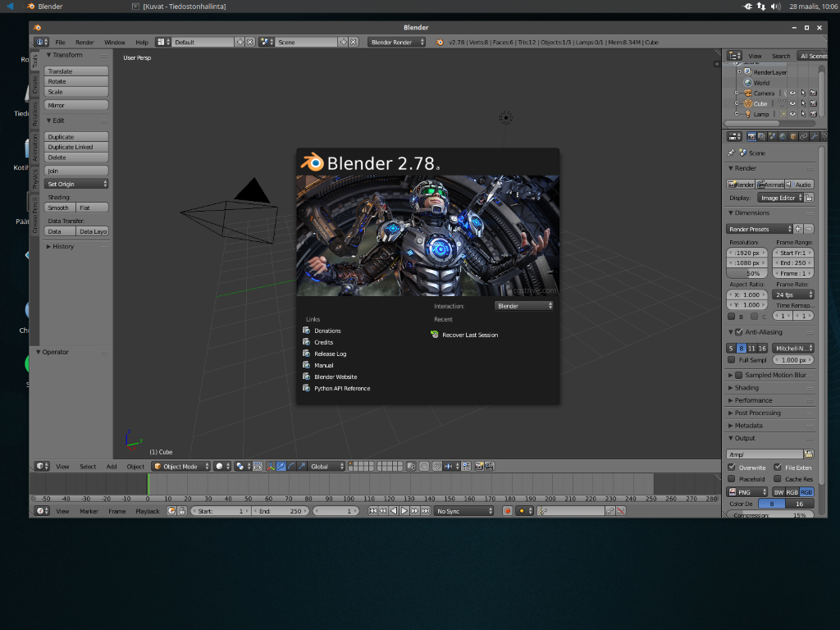Enable the Sampled Motion Blur checkbox
The image size is (840, 630).
pyautogui.click(x=739, y=375)
